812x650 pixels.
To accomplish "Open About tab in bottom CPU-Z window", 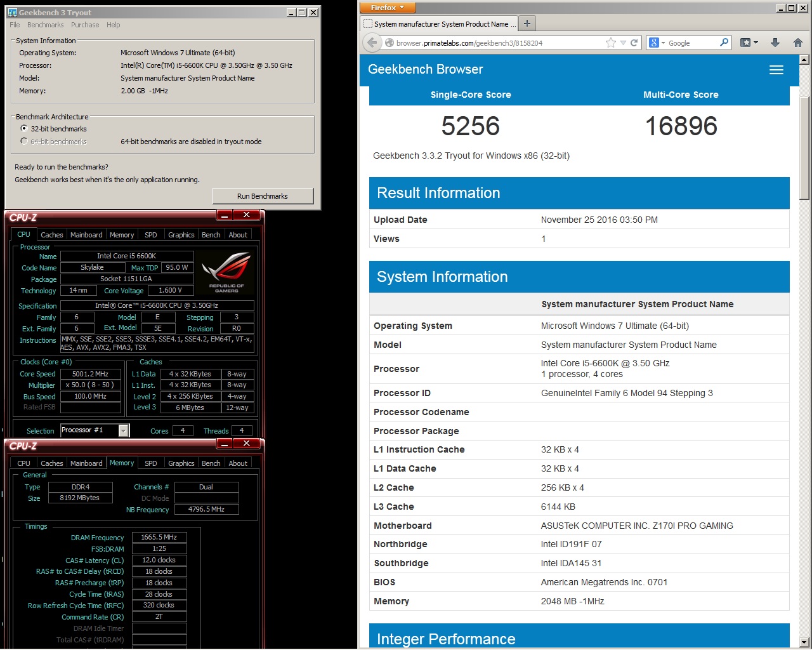I will point(238,463).
